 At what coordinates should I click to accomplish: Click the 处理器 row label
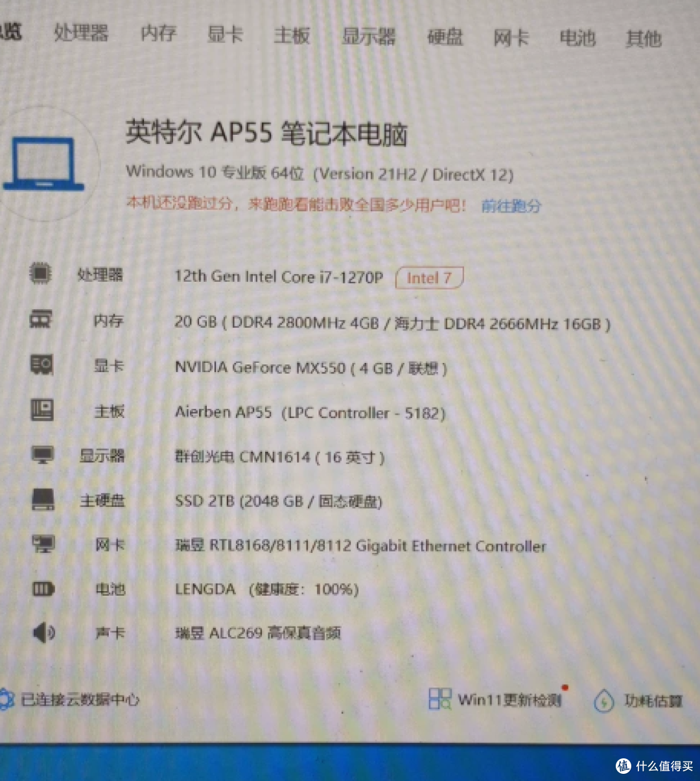pyautogui.click(x=100, y=275)
